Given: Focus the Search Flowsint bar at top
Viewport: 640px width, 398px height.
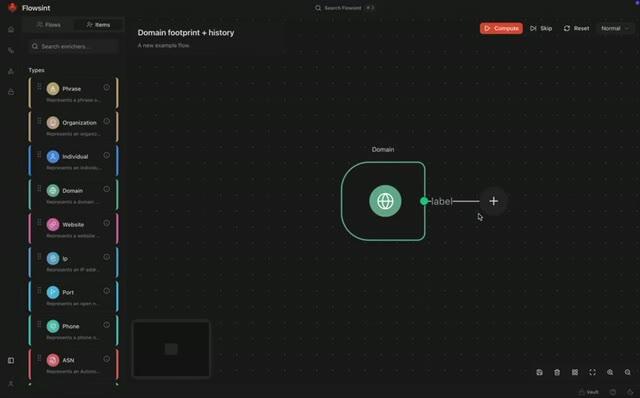Looking at the screenshot, I should (344, 8).
